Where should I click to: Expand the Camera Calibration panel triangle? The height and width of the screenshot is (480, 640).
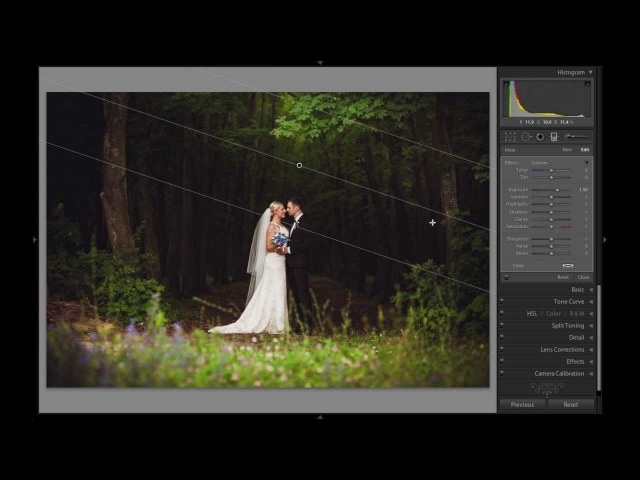click(591, 373)
